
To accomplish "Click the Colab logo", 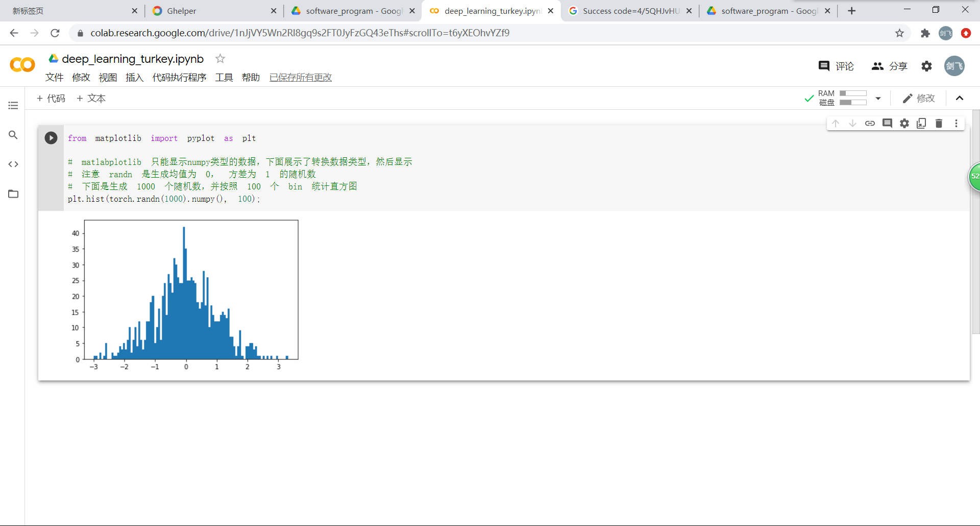I will click(22, 65).
